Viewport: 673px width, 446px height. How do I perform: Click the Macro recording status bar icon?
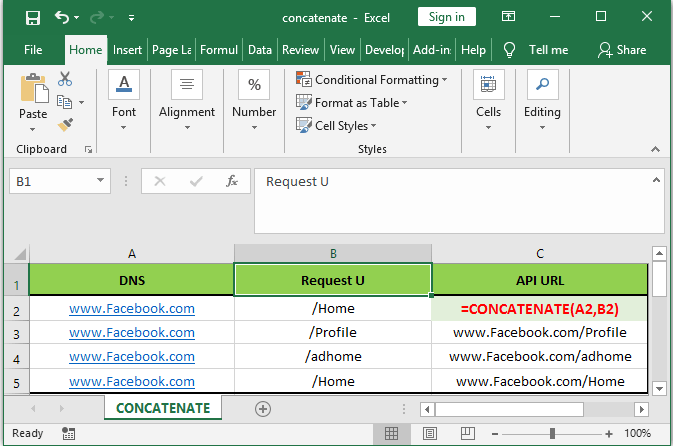[x=68, y=434]
